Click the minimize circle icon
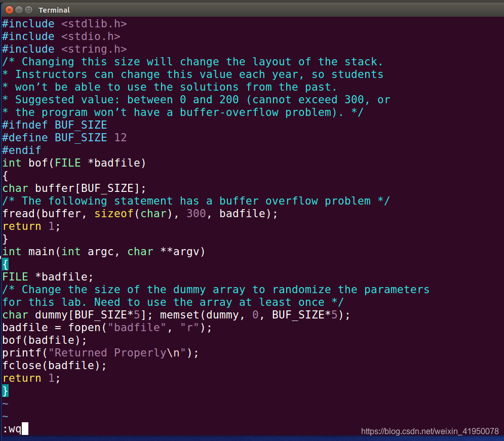Viewport: 504px width, 441px height. click(x=18, y=9)
